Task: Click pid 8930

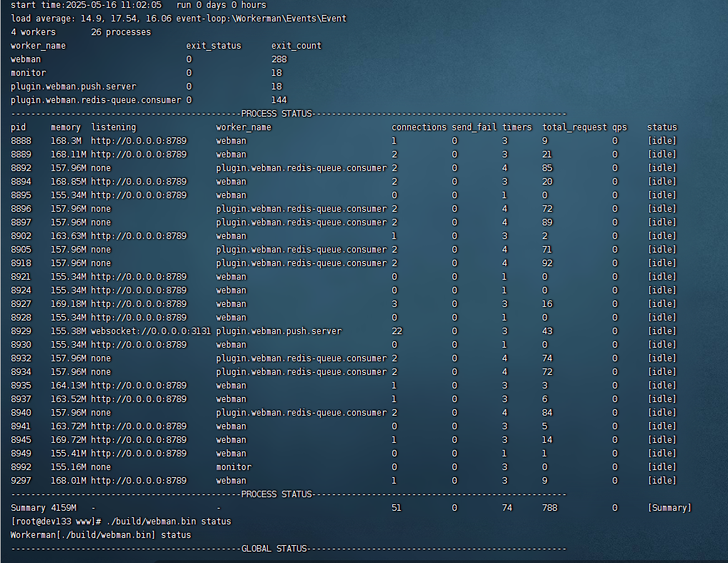Action: tap(21, 344)
